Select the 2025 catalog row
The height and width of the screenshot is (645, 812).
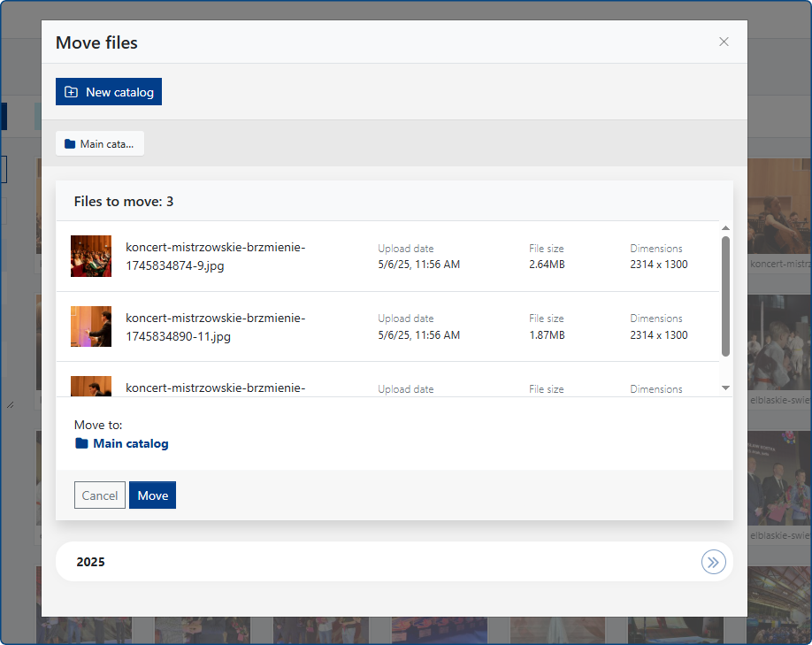click(354, 562)
